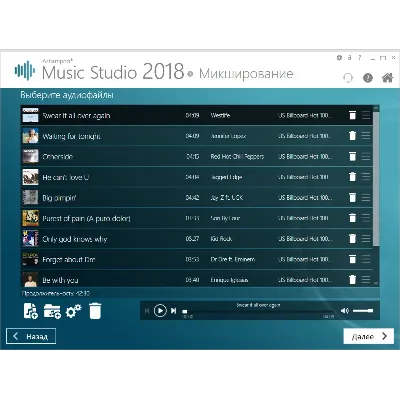Select the Big Pimpin' cover thumbnail

pyautogui.click(x=30, y=197)
